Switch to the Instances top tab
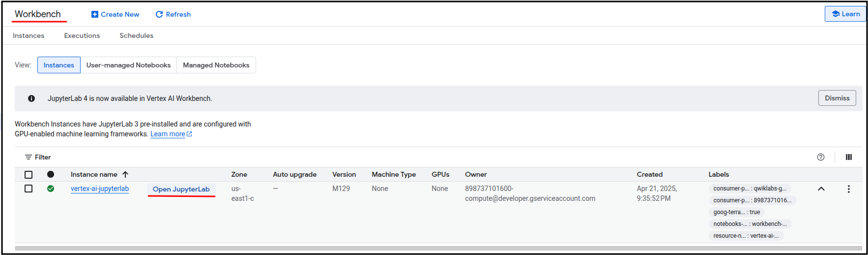The image size is (868, 255). 29,35
